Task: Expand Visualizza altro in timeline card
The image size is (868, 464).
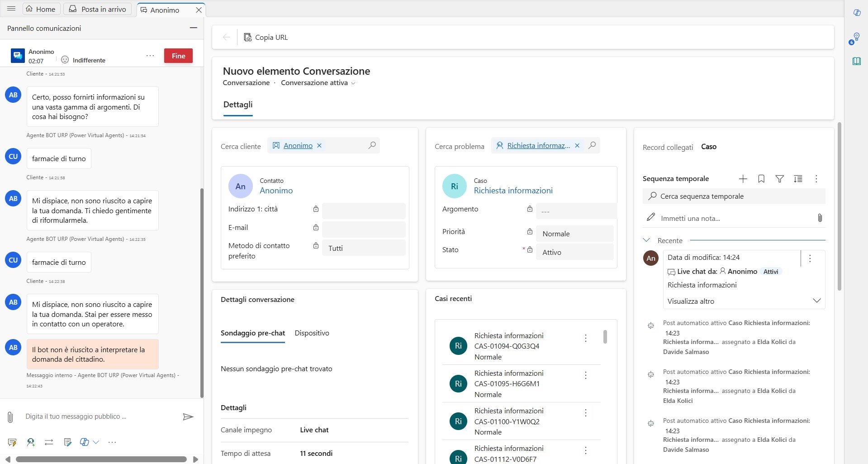Action: click(x=816, y=301)
